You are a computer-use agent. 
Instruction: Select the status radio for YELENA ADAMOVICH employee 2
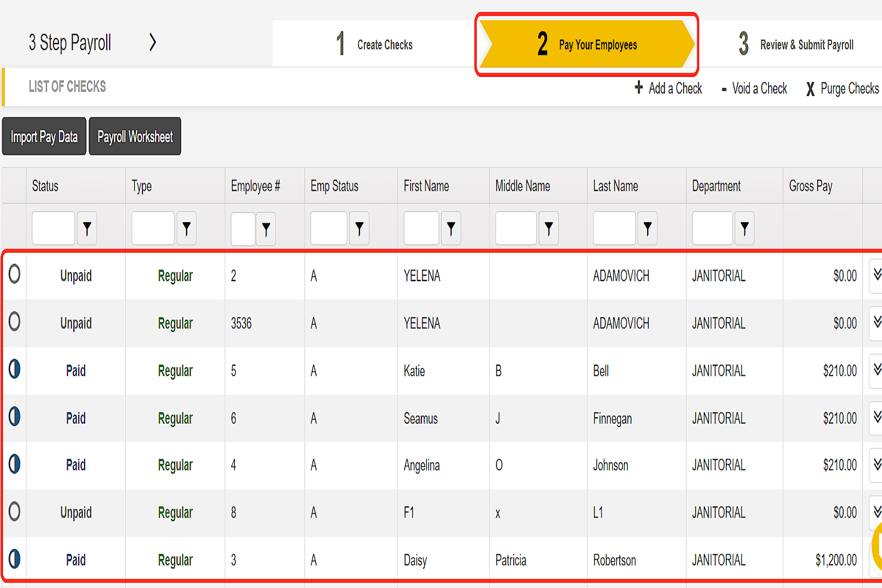[14, 274]
